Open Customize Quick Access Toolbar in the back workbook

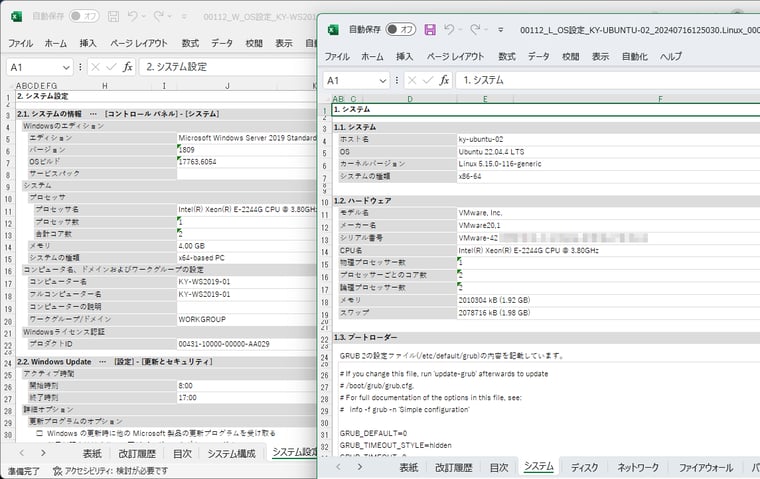(184, 16)
